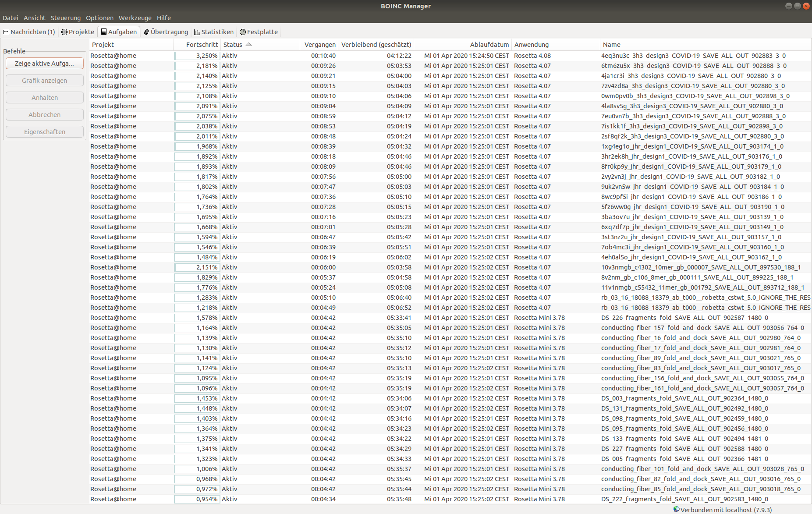Select task 1xg4eg1o_jhr_design1 name

692,146
